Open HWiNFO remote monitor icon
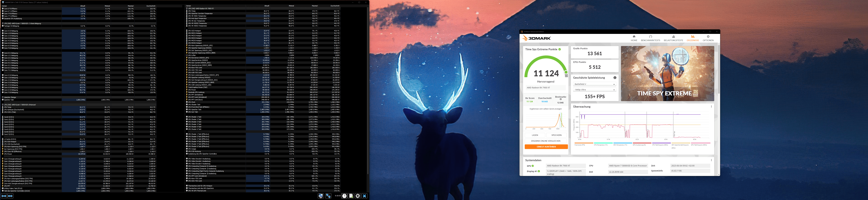 point(320,196)
